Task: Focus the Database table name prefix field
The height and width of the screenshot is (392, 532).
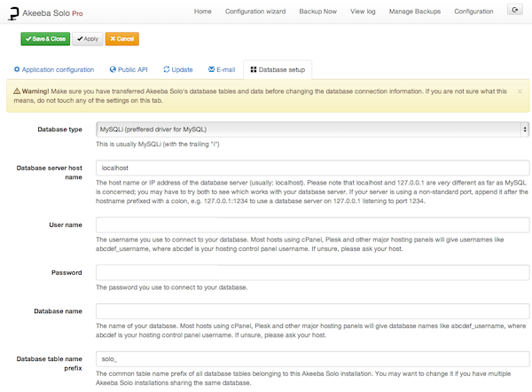Action: (x=312, y=359)
